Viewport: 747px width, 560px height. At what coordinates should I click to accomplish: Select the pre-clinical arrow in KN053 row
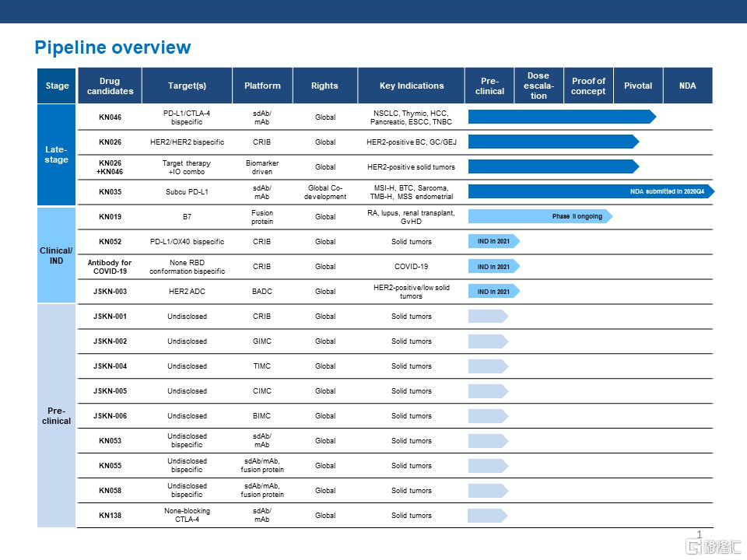pyautogui.click(x=487, y=441)
